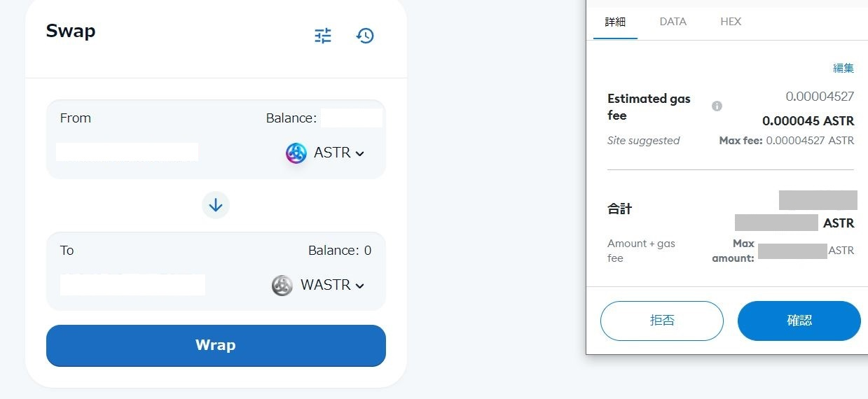Click the swap direction down arrow
Viewport: 868px width, 399px height.
(x=216, y=205)
